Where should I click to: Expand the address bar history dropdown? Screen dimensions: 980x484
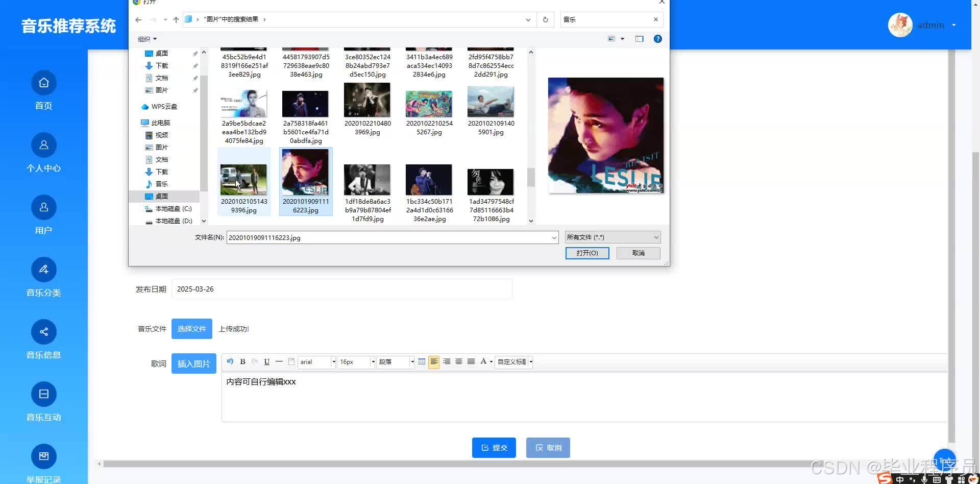528,19
